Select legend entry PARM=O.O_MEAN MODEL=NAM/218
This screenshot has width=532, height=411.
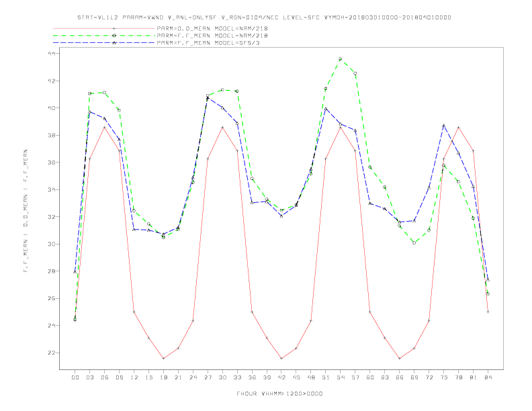[x=212, y=28]
